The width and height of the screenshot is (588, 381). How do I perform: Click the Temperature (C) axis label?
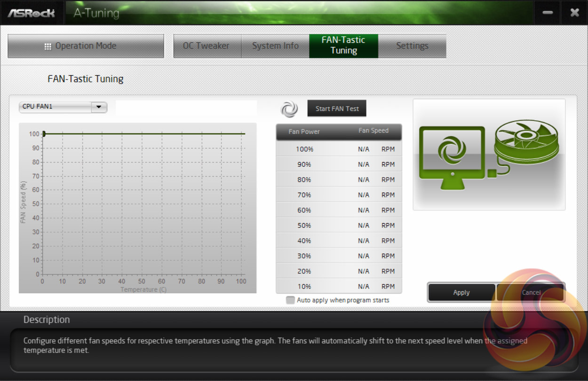(x=143, y=290)
